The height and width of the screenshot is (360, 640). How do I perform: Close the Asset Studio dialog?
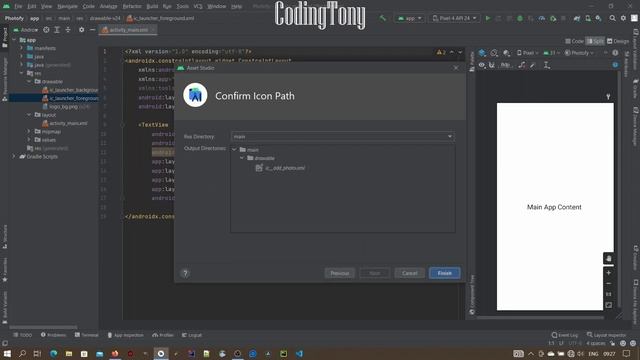(456, 68)
